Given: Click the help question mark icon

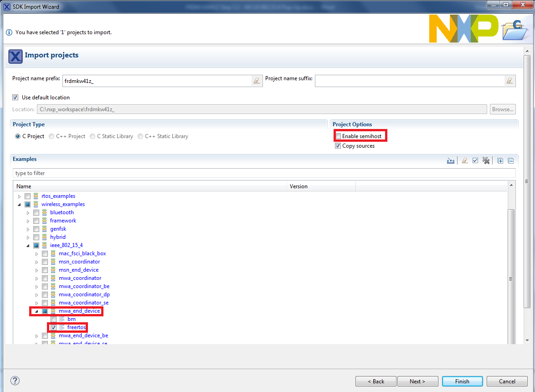Looking at the screenshot, I should pos(15,381).
